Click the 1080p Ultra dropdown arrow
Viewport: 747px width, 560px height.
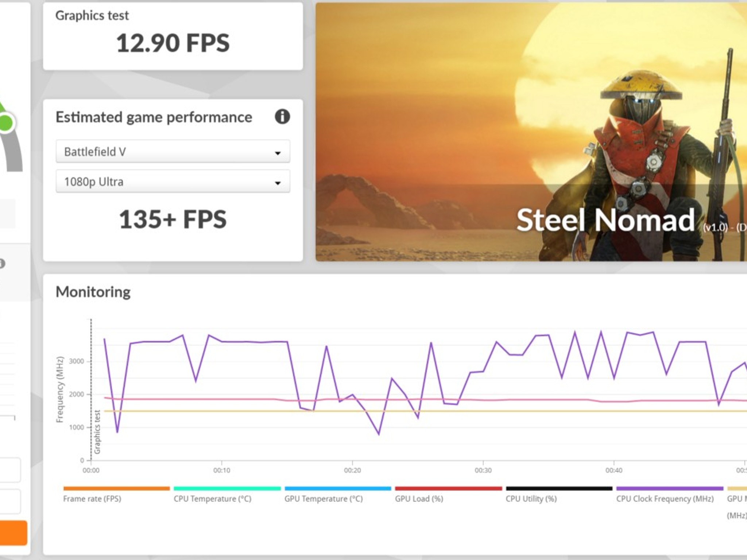click(278, 183)
